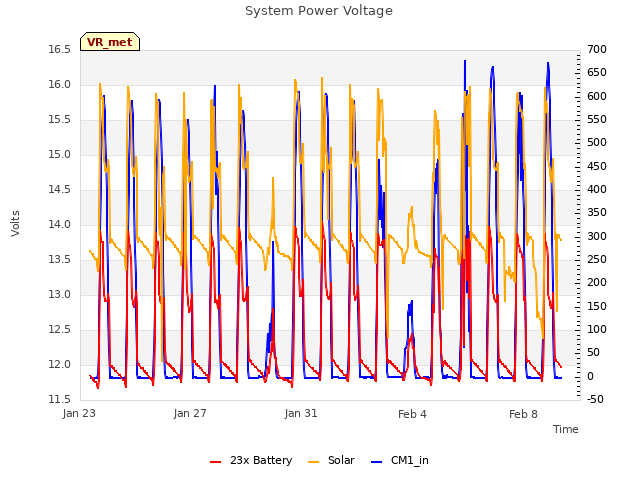Click the 0 right axis value
This screenshot has width=640, height=480.
(x=591, y=376)
